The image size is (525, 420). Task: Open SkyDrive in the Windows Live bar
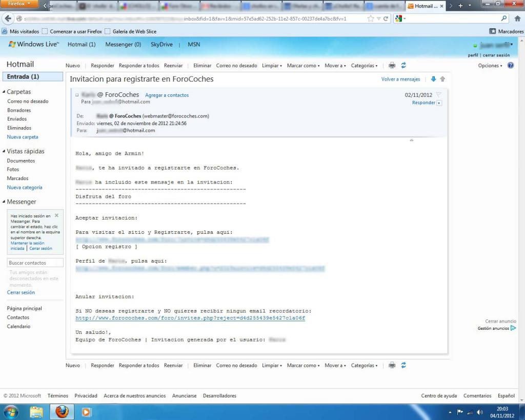[161, 45]
